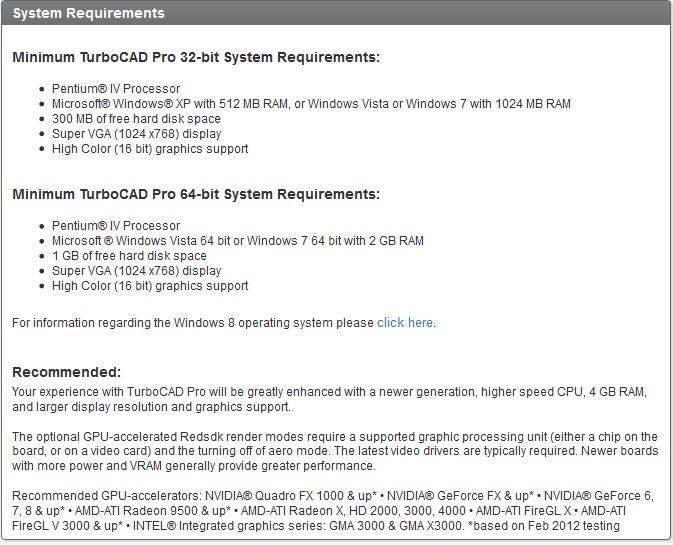The width and height of the screenshot is (673, 545).
Task: Click the Recommended GPU-accelerators list paragraph
Action: pyautogui.click(x=333, y=511)
